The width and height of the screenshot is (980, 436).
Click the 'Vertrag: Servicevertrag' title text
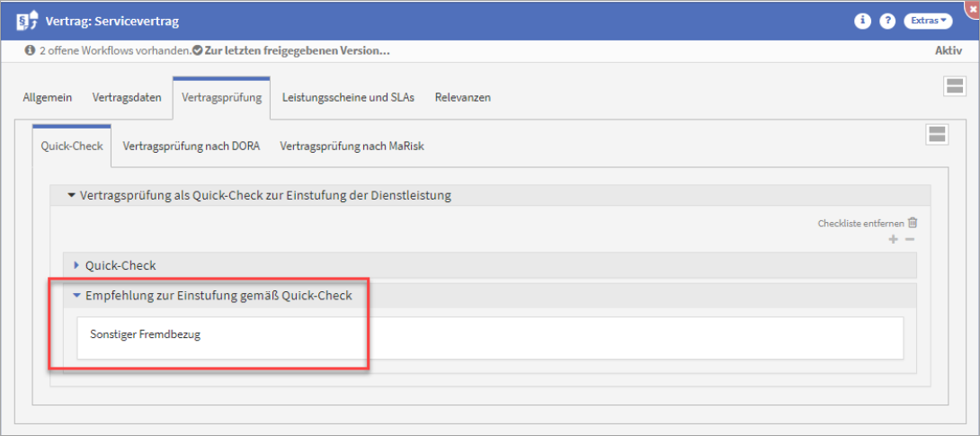tap(112, 22)
